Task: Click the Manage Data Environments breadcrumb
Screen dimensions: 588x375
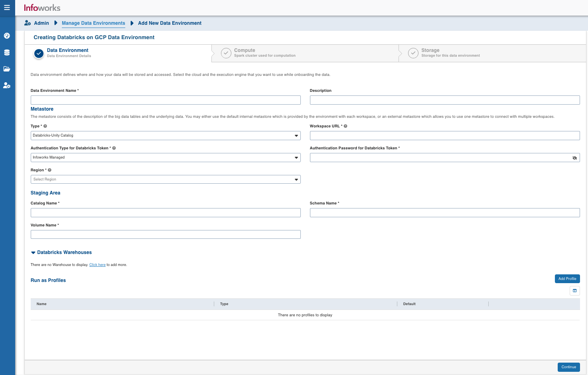Action: (x=93, y=23)
